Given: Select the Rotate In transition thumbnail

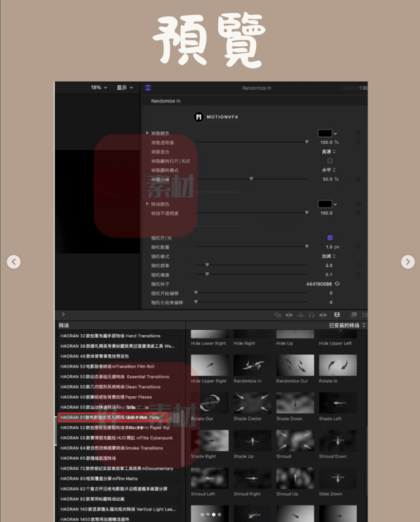Looking at the screenshot, I should click(x=338, y=365).
